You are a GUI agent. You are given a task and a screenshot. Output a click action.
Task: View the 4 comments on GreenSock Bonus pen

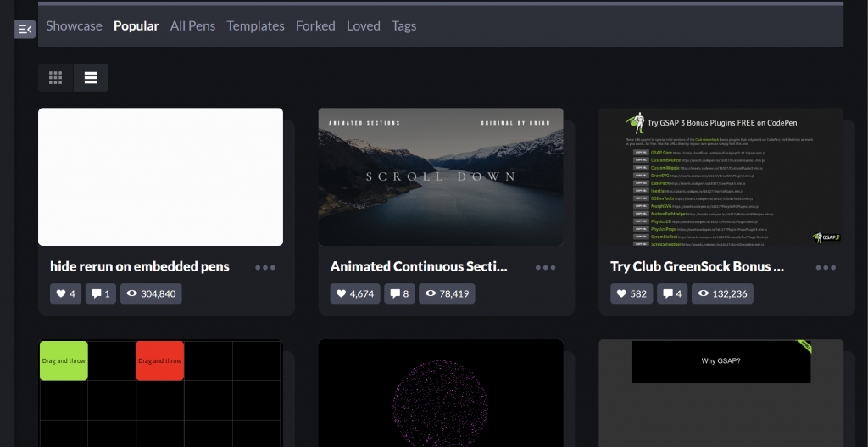[x=672, y=293]
